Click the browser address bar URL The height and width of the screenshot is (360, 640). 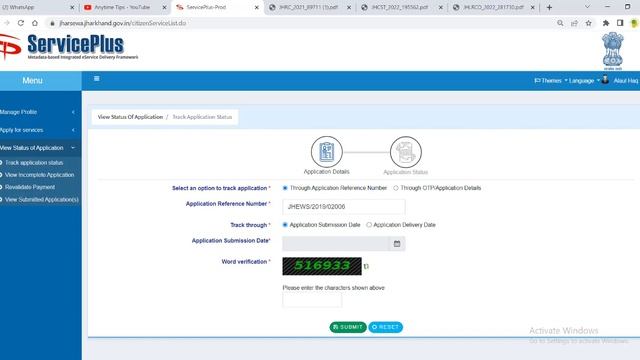123,23
